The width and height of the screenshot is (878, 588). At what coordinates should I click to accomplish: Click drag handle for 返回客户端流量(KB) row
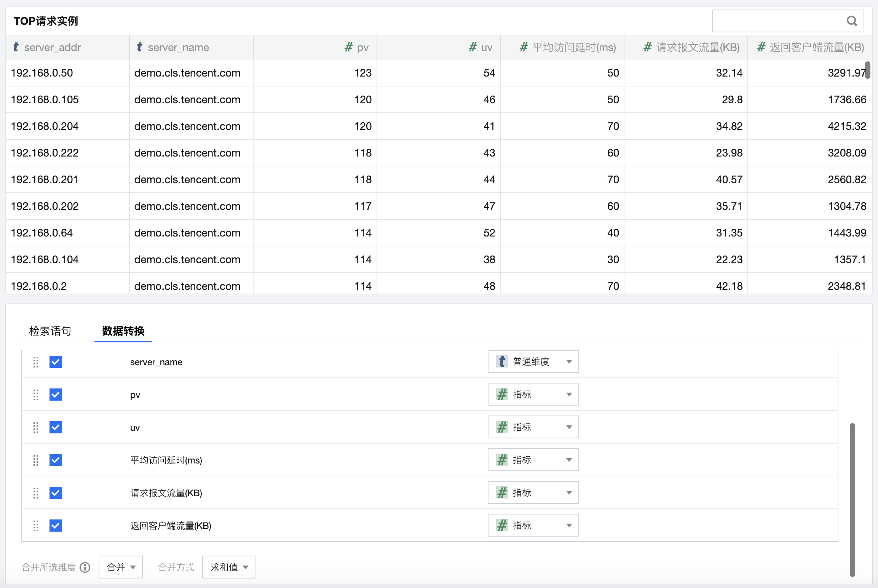(x=36, y=526)
